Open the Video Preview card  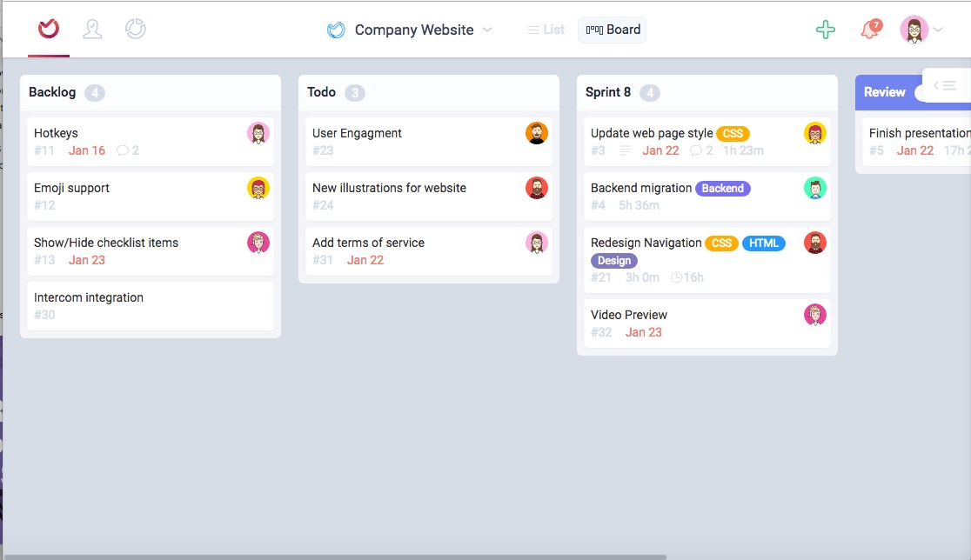[x=707, y=323]
